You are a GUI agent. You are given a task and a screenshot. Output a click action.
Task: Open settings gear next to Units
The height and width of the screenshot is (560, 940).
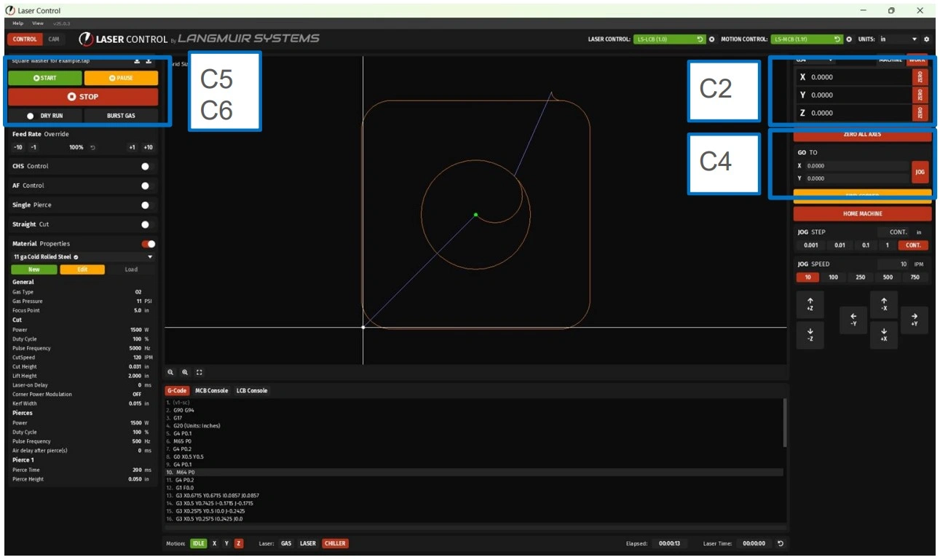(926, 39)
